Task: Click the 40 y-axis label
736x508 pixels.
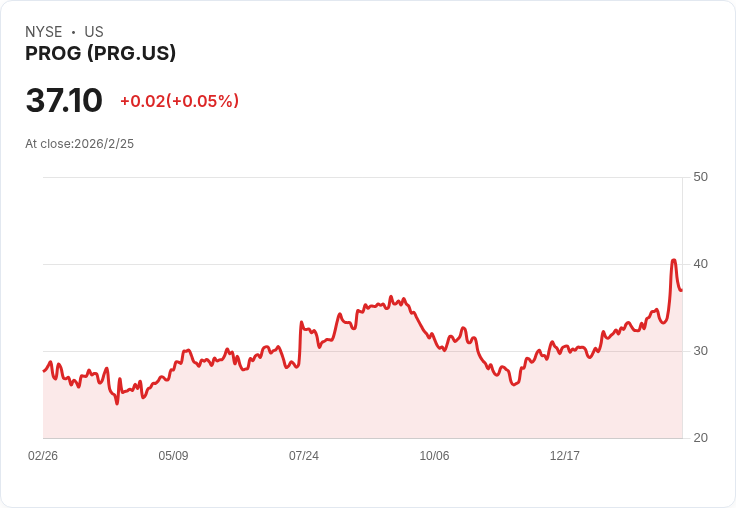Action: point(700,264)
